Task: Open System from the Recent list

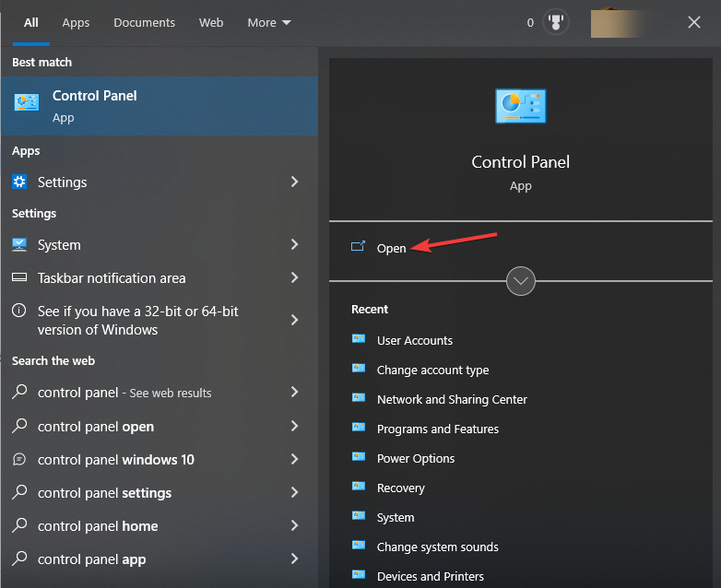Action: tap(396, 517)
